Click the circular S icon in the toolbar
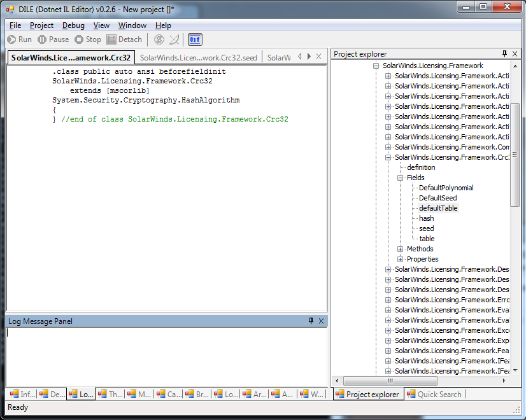Viewport: 526px width, 420px height. tap(159, 39)
